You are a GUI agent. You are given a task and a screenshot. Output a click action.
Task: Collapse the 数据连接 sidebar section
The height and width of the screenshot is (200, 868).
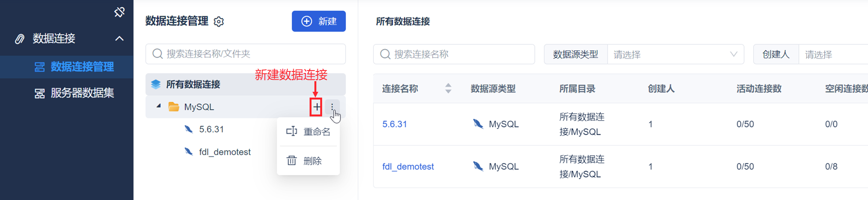[120, 39]
